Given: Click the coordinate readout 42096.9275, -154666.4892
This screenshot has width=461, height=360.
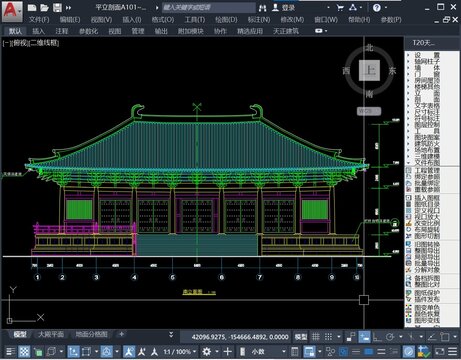Looking at the screenshot, I should tap(240, 337).
